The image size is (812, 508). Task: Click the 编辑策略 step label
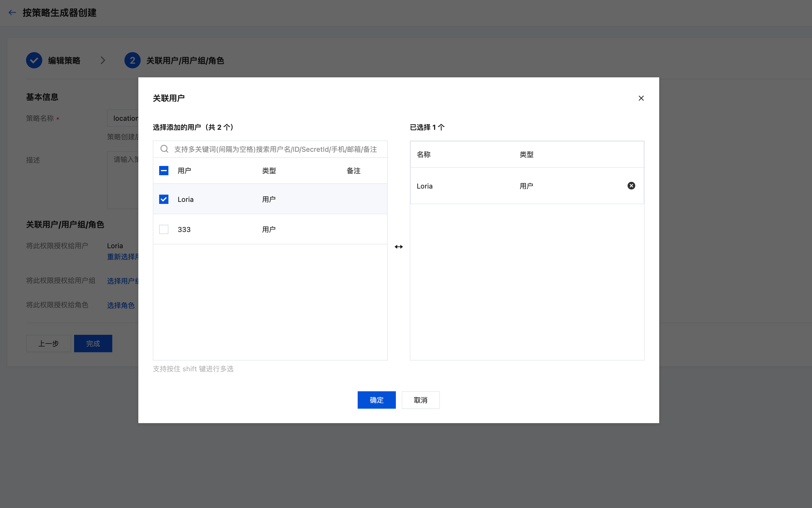pos(64,61)
